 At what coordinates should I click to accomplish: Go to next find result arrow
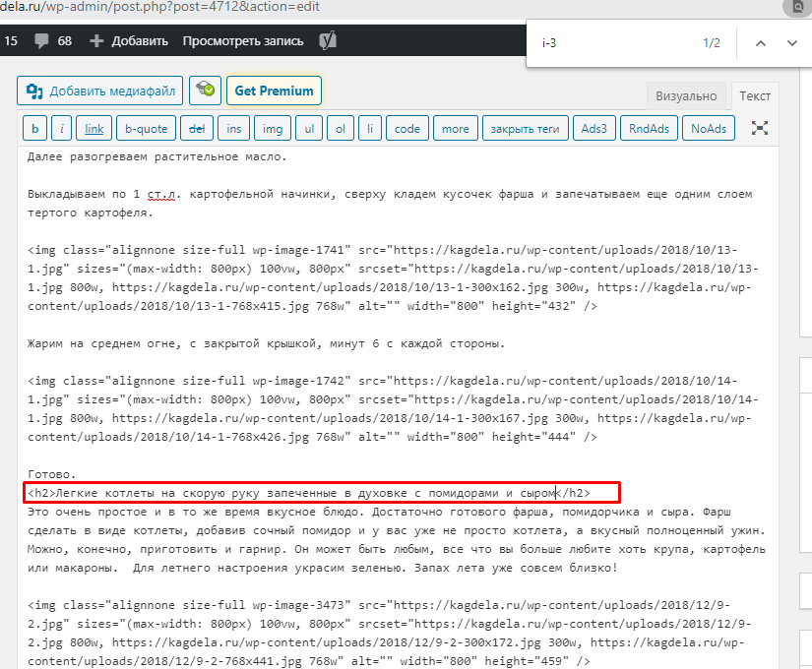792,43
